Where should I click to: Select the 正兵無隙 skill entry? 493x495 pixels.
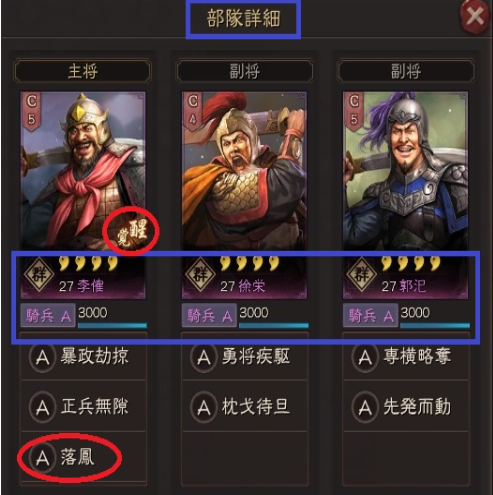click(x=84, y=407)
